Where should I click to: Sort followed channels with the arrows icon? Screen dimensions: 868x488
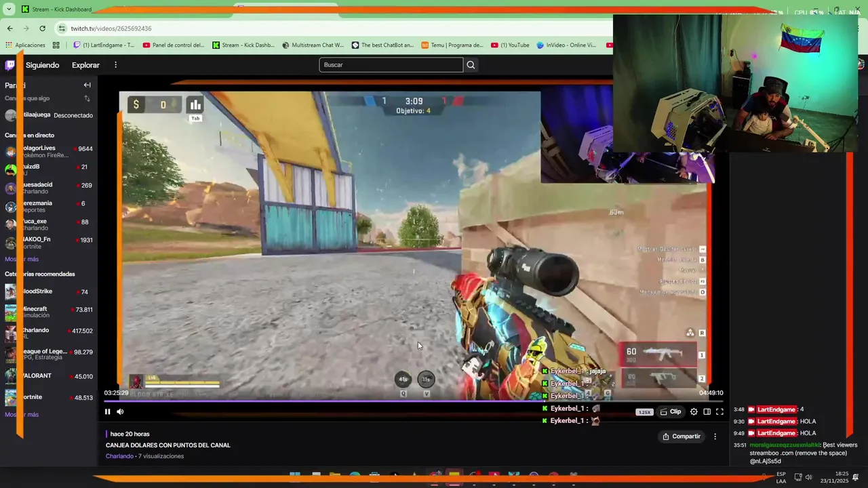coord(87,98)
